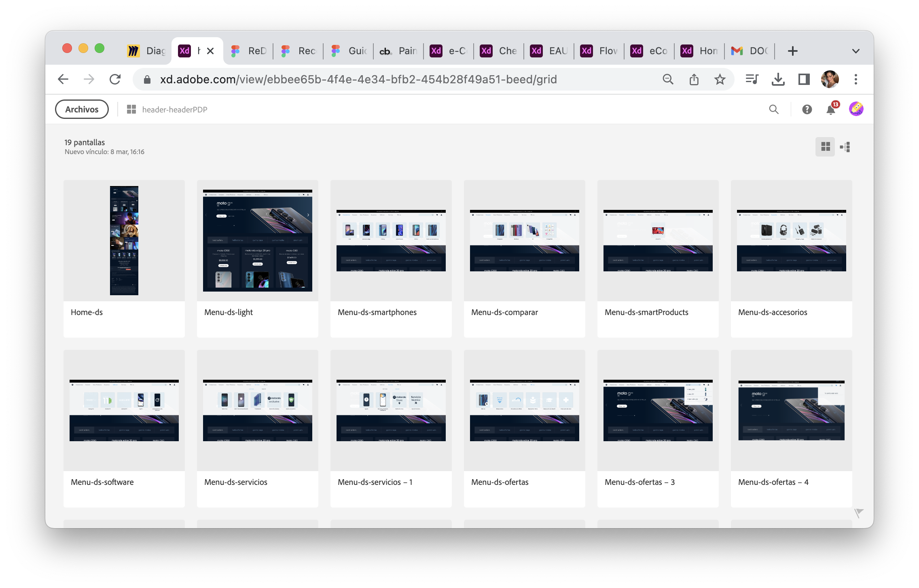Open the help question mark icon

click(x=807, y=109)
